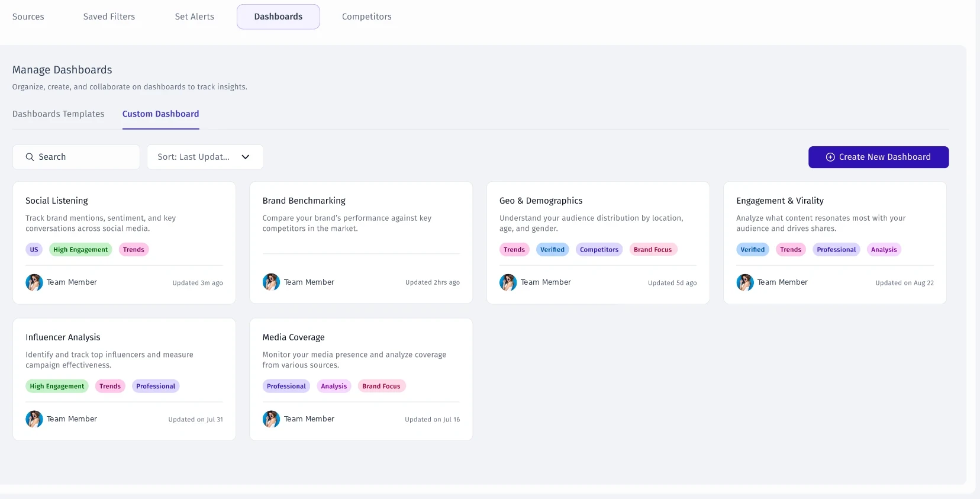Click Create New Dashboard button
Viewport: 980px width, 499px height.
878,157
